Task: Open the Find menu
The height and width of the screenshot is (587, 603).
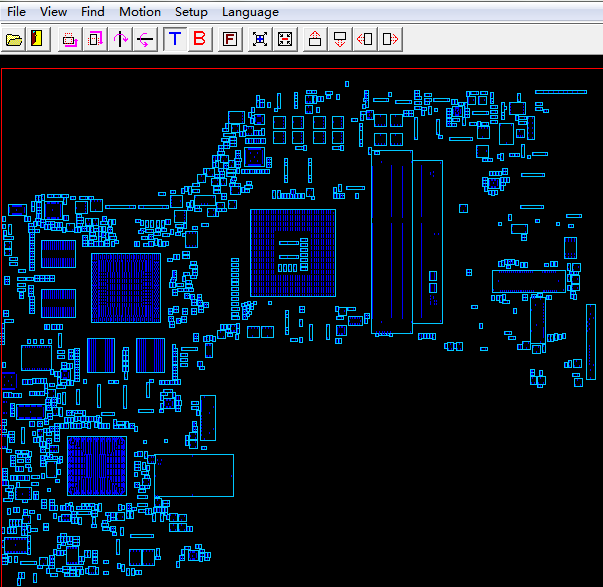Action: coord(93,12)
